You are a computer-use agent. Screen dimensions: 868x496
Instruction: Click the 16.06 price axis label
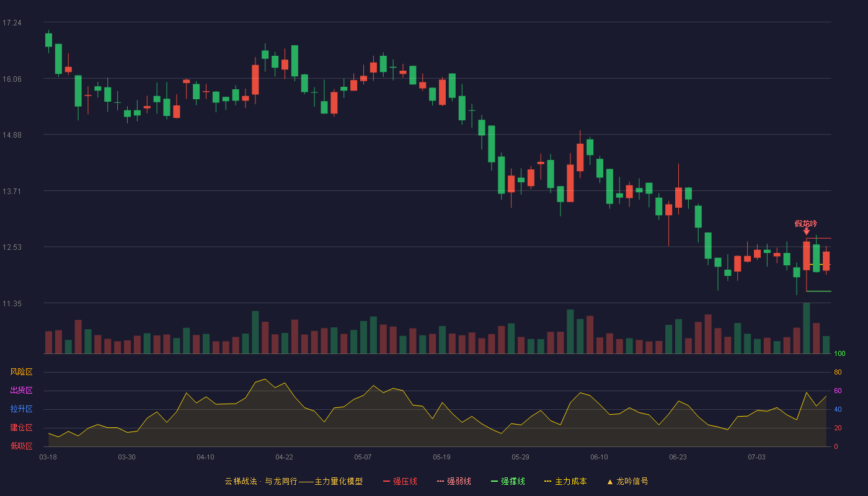point(12,79)
